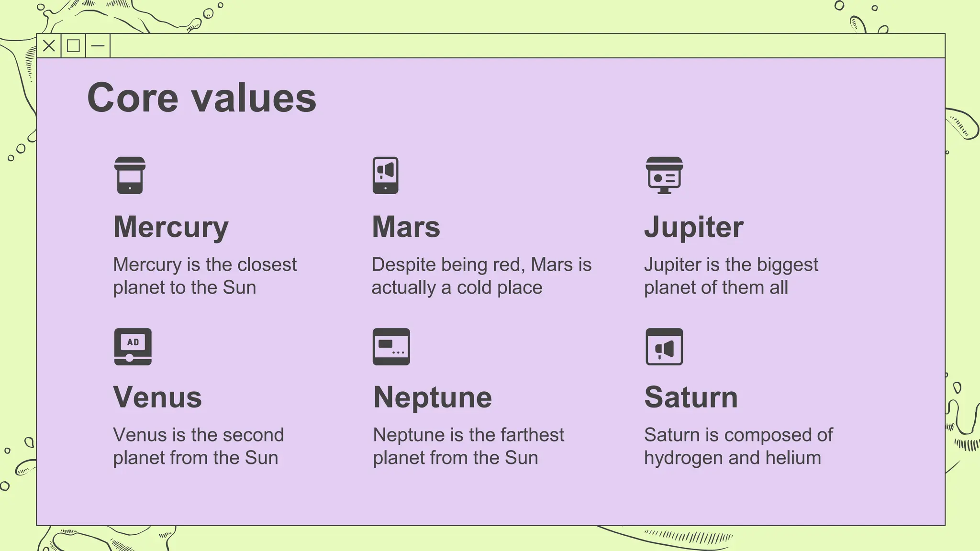Click the monitor billboard icon above Jupiter

[664, 176]
